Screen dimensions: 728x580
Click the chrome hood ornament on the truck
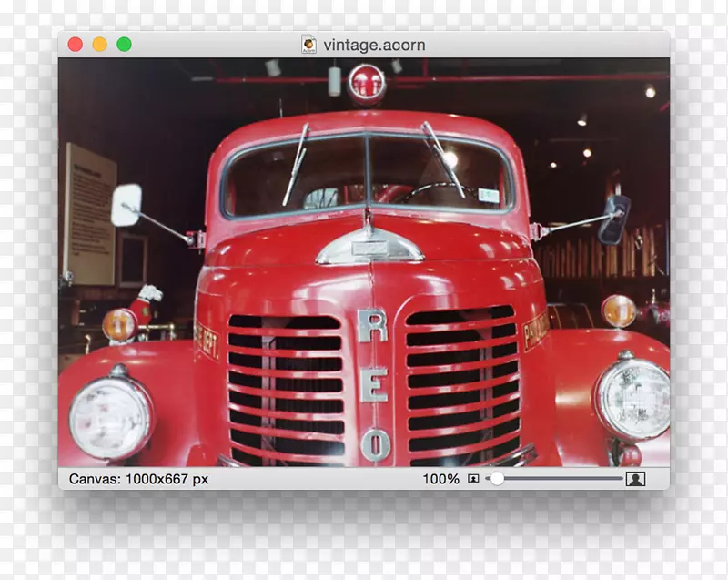click(x=369, y=247)
